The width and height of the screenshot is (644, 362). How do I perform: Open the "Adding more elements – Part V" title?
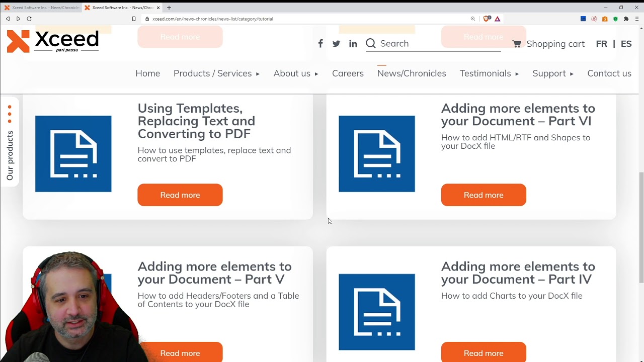pos(214,273)
